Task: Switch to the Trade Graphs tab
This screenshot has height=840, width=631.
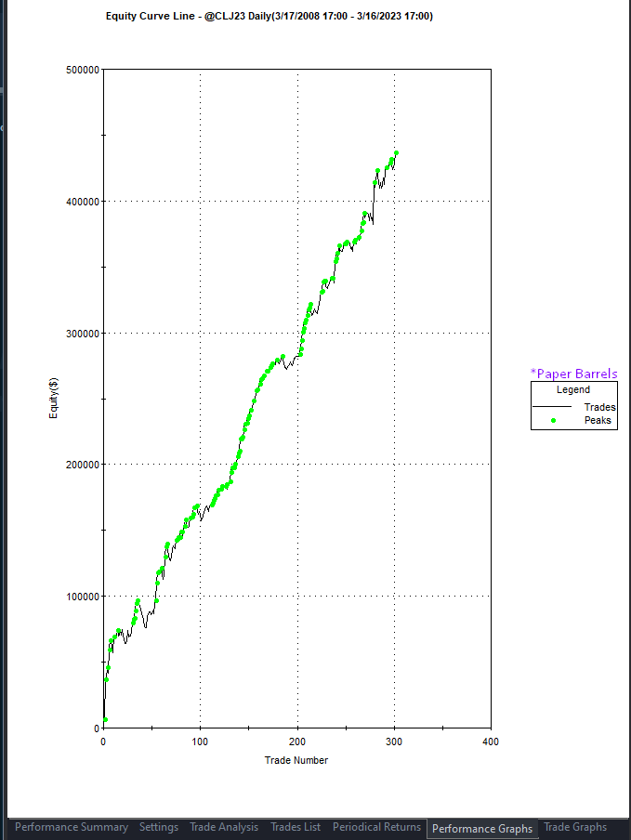Action: [x=575, y=827]
